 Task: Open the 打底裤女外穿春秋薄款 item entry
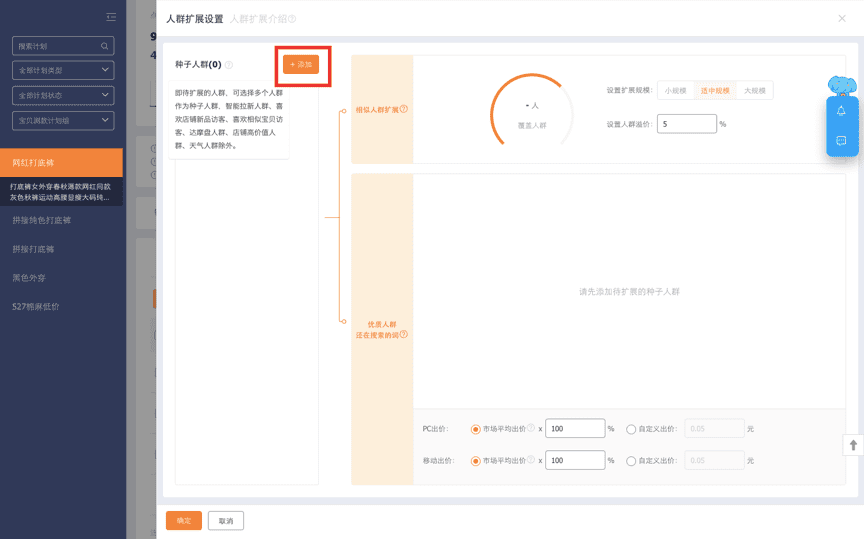[61, 192]
